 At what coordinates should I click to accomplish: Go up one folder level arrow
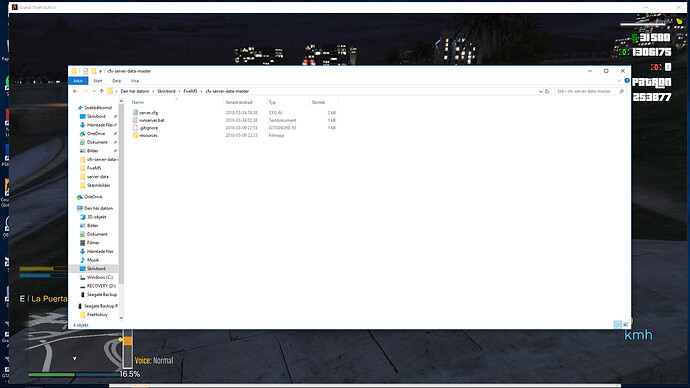[x=102, y=92]
